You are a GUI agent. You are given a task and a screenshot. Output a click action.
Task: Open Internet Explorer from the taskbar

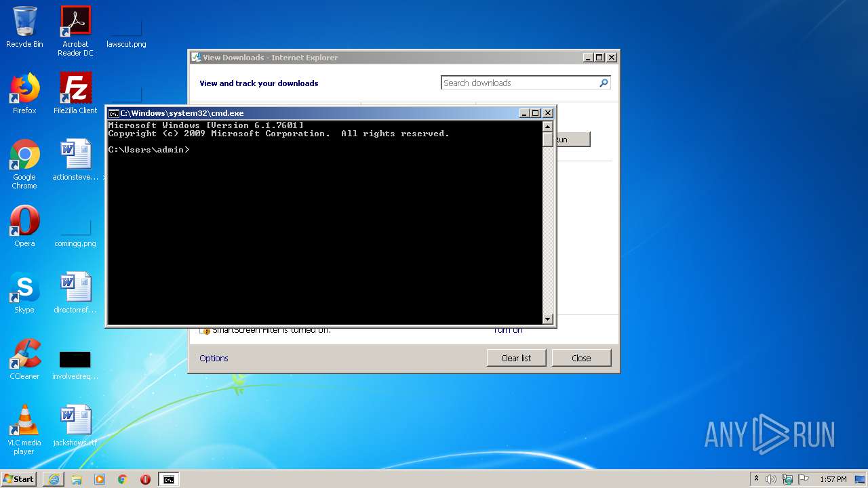tap(54, 479)
